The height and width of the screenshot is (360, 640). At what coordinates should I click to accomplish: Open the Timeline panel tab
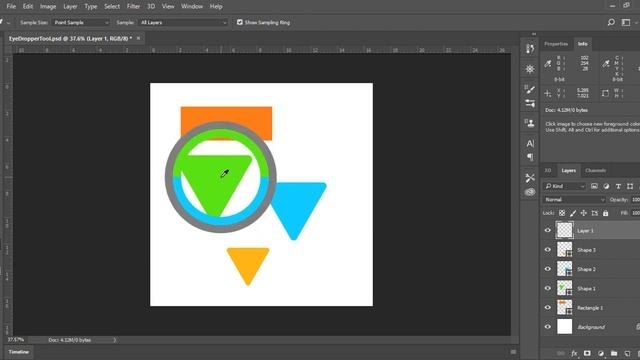click(x=19, y=352)
